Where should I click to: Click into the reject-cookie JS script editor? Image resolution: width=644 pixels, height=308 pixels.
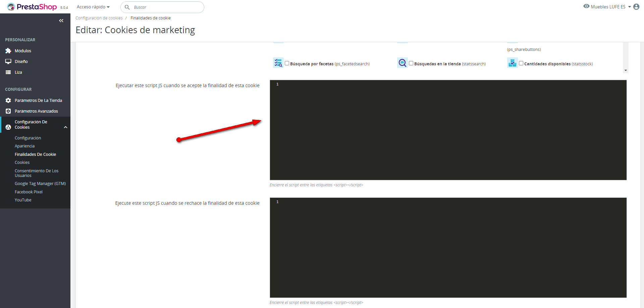point(448,248)
